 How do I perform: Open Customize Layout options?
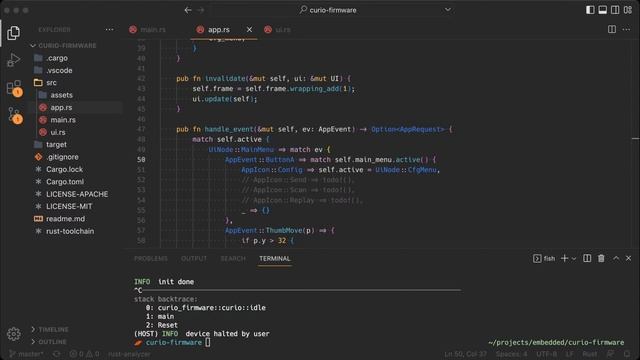pos(628,10)
